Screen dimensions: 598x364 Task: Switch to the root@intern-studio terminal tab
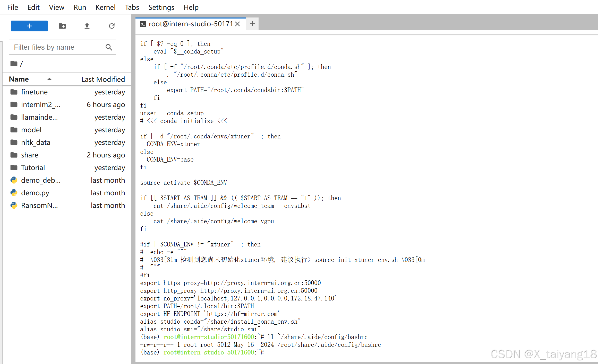(x=191, y=24)
